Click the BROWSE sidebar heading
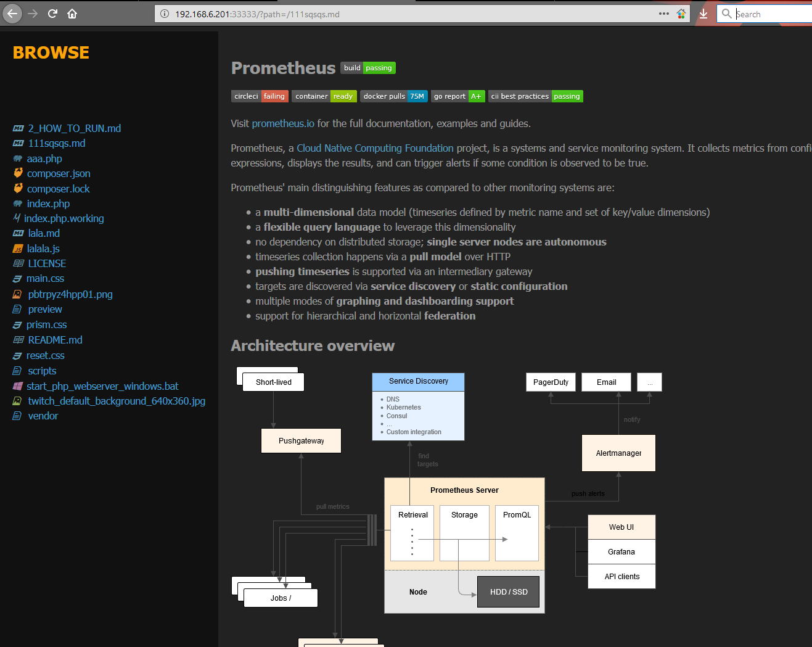The height and width of the screenshot is (647, 812). pos(51,52)
